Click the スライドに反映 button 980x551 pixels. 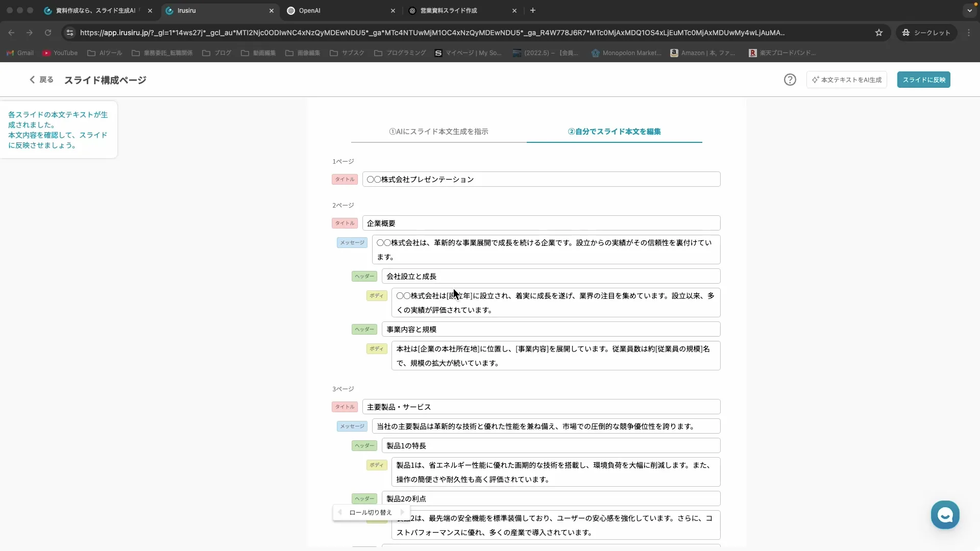point(924,80)
